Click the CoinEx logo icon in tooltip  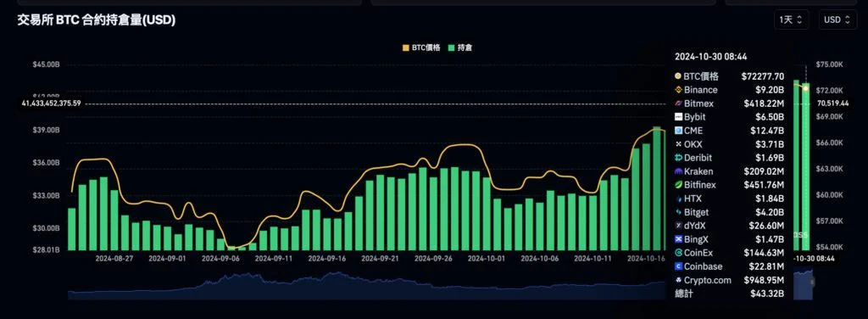678,253
